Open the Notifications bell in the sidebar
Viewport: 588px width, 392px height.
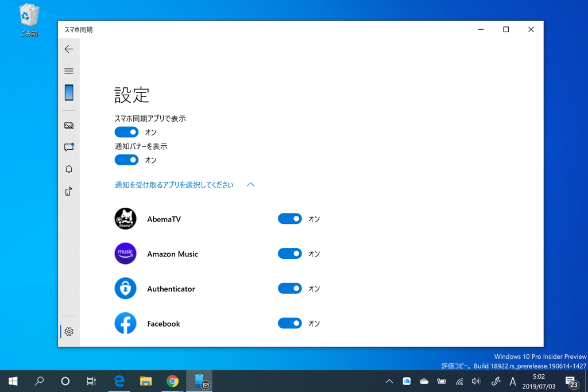click(69, 169)
